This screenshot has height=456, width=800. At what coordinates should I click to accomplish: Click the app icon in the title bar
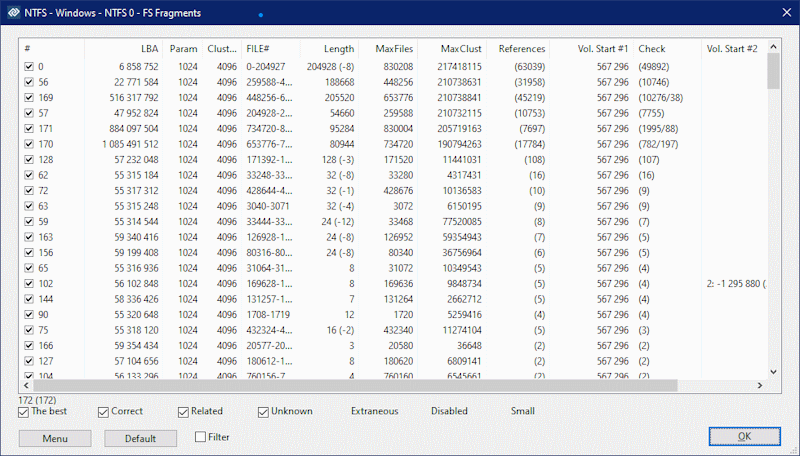tap(14, 13)
